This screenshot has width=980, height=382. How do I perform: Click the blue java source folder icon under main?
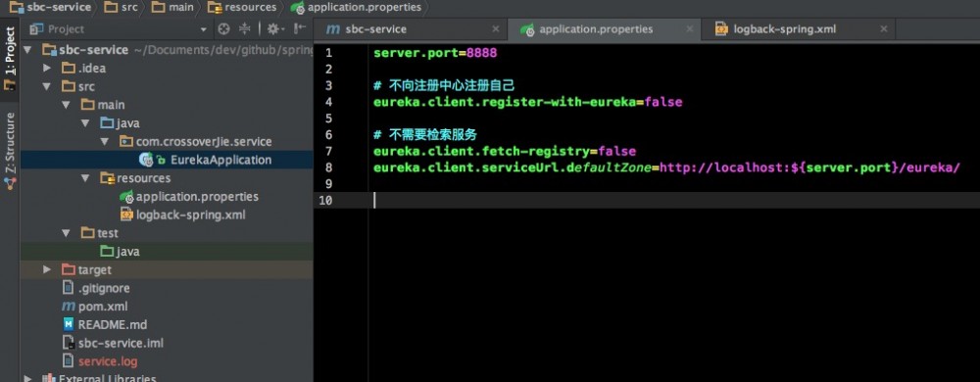tap(107, 123)
